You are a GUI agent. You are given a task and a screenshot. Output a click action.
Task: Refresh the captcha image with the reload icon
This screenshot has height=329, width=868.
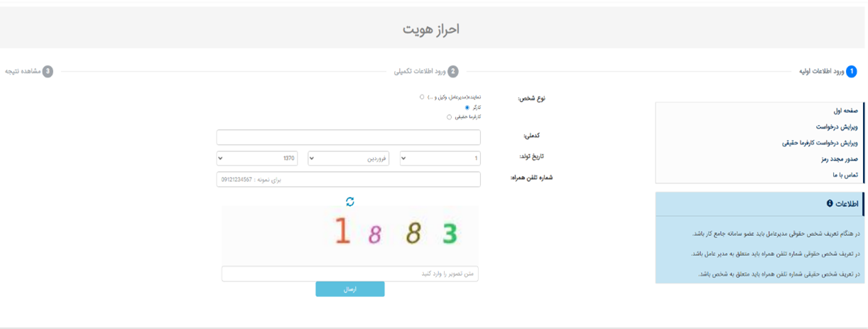(349, 202)
